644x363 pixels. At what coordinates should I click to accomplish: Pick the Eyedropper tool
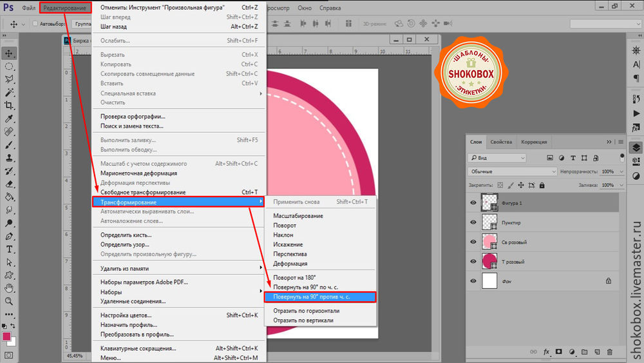10,119
